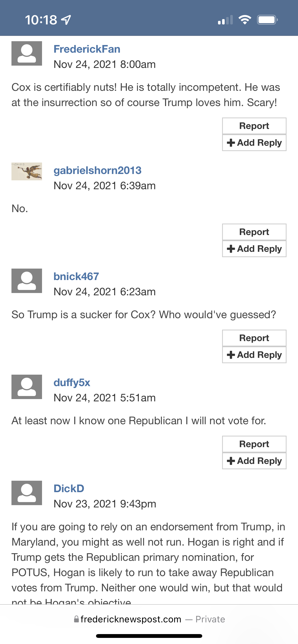
Task: Open gabrielshorn2013's profile link
Action: point(97,170)
